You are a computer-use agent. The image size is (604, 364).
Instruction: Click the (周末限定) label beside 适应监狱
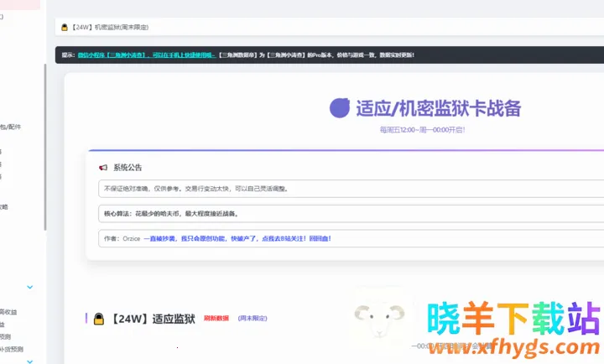[x=253, y=319]
